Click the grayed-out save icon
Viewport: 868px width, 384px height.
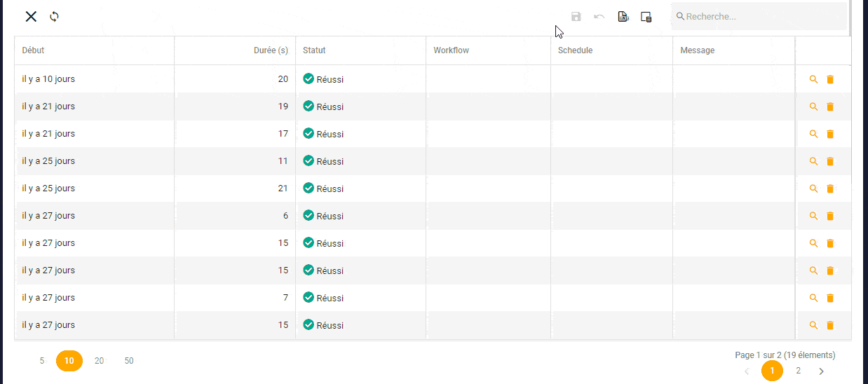[576, 17]
